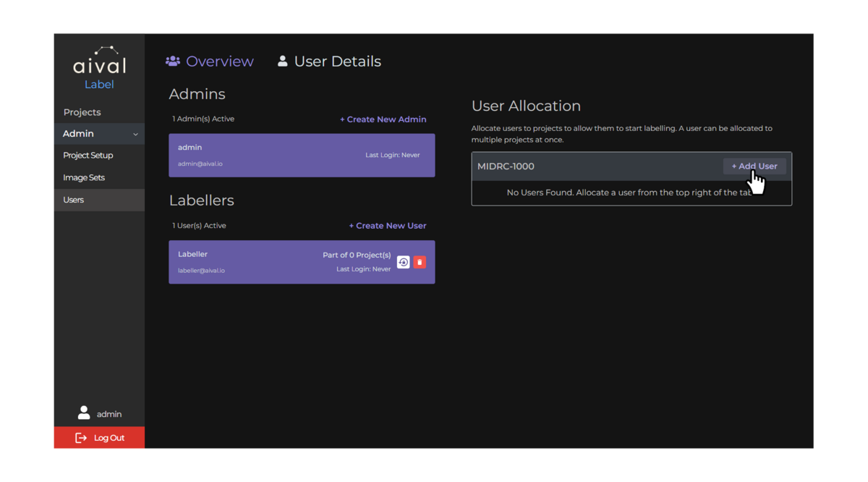The width and height of the screenshot is (868, 482).
Task: Click Create New Admin
Action: [x=383, y=119]
